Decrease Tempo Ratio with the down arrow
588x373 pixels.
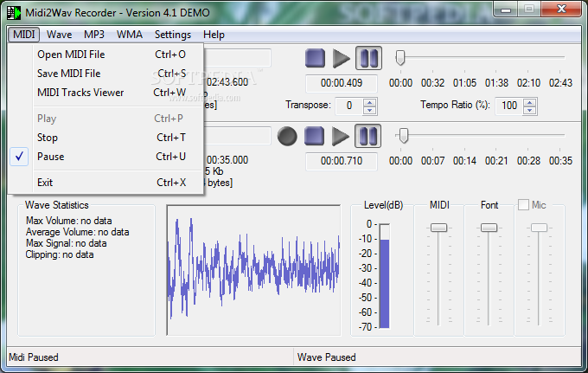tap(529, 110)
